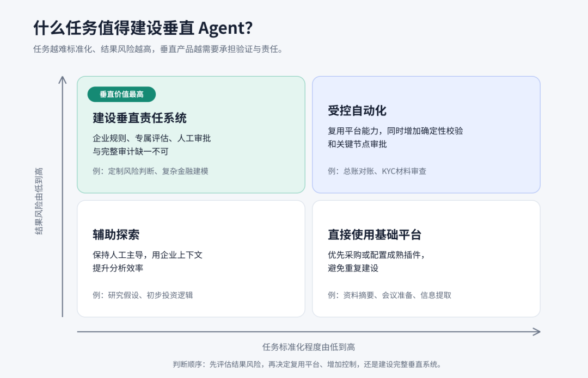Click the right arrowhead of the horizontal axis
The image size is (588, 378).
coord(537,332)
